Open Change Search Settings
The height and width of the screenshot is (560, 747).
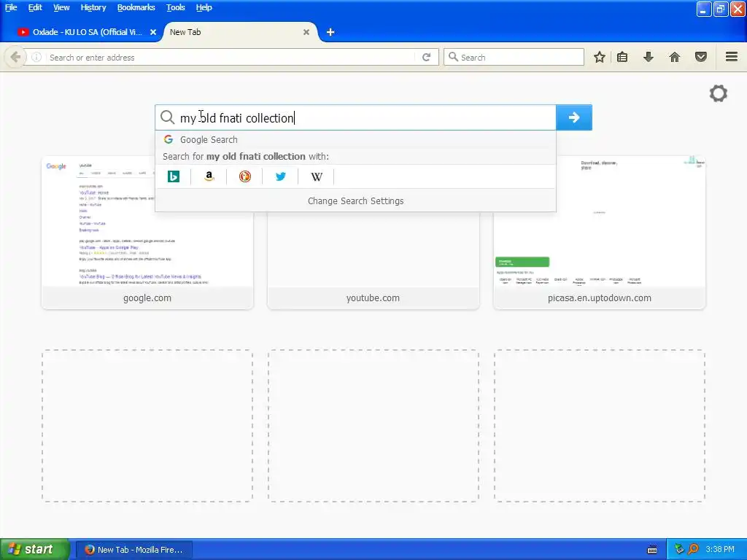click(x=355, y=201)
